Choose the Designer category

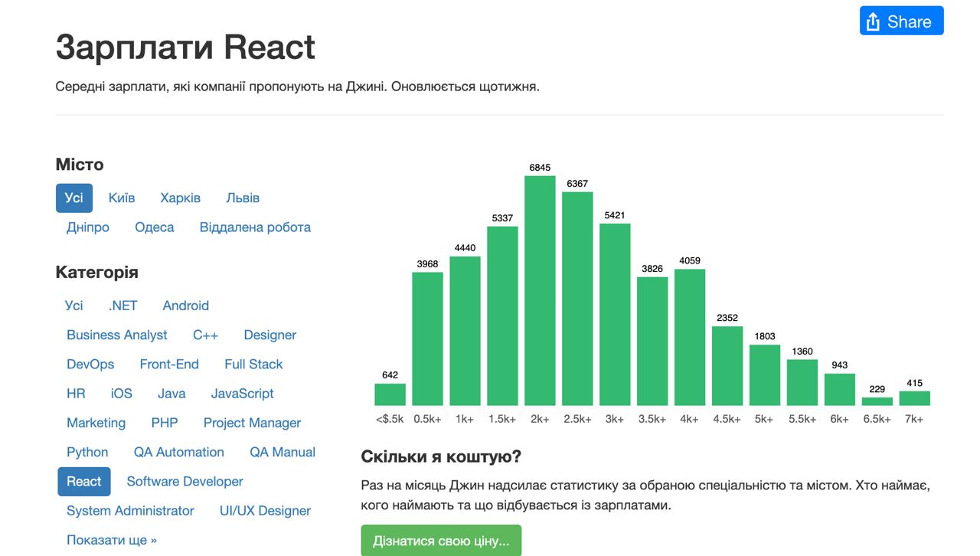click(270, 335)
